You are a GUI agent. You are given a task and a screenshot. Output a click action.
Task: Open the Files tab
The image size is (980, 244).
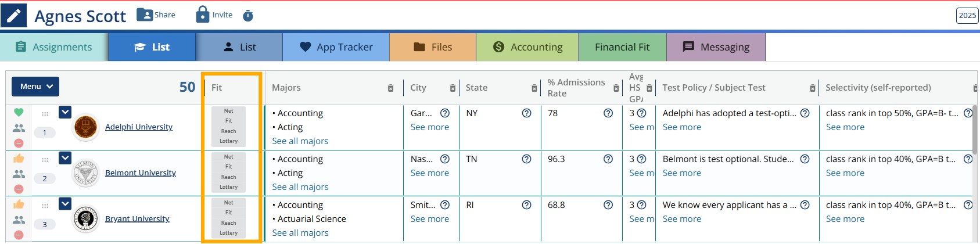click(x=433, y=47)
